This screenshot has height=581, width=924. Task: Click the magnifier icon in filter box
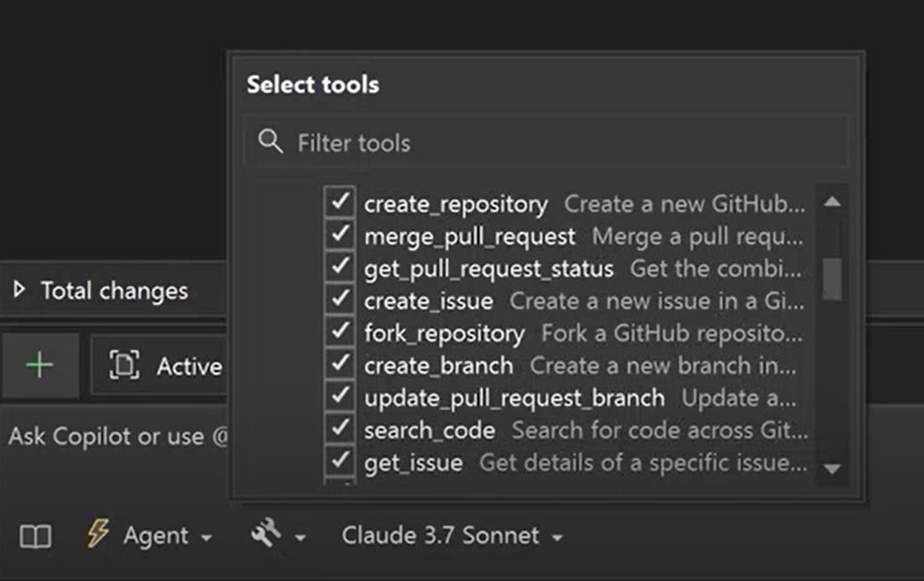click(271, 142)
